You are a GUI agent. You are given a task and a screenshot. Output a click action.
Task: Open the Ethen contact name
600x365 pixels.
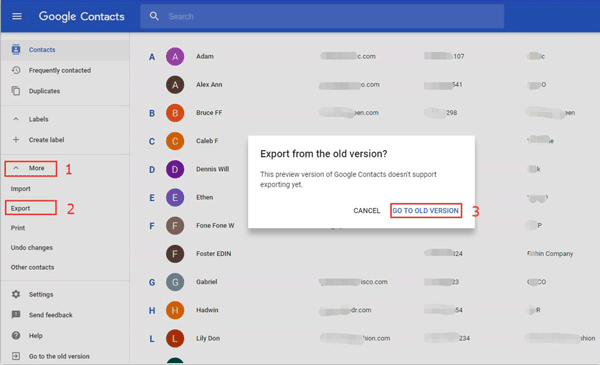click(204, 197)
